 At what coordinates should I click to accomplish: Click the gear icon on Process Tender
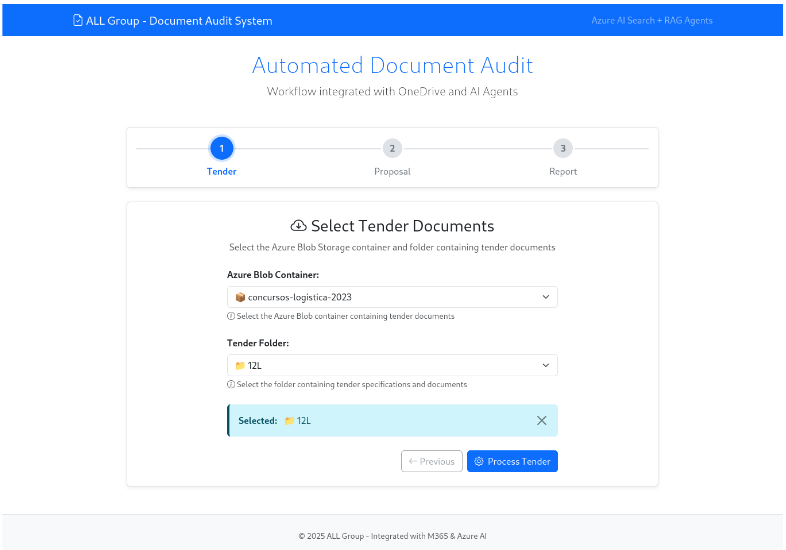pos(479,461)
